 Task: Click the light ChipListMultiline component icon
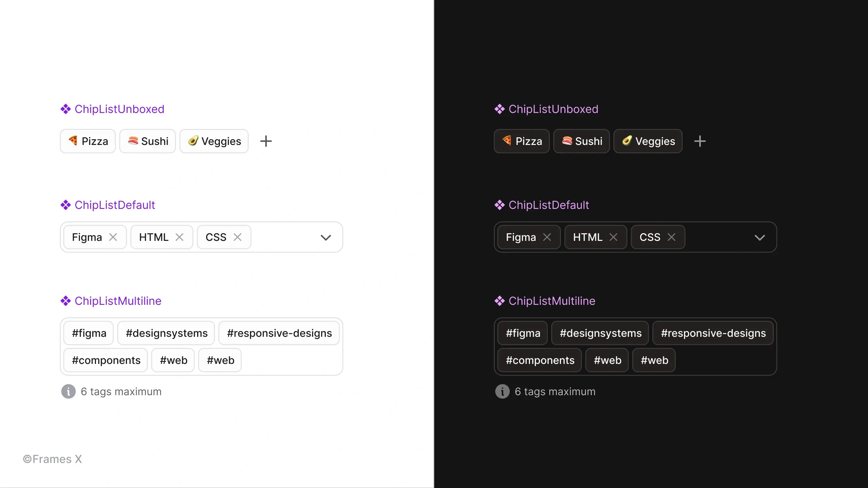(66, 301)
